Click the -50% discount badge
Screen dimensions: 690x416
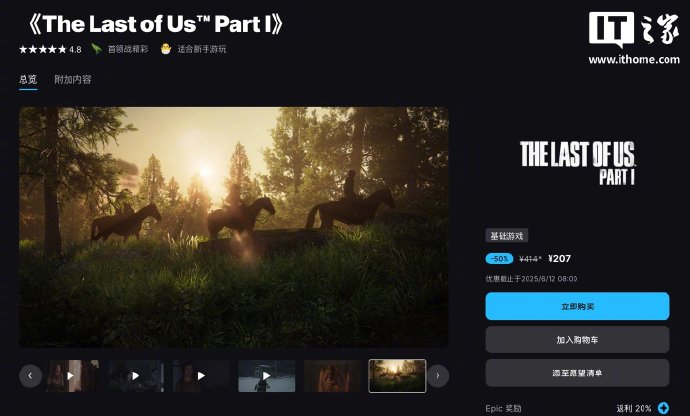tap(499, 259)
